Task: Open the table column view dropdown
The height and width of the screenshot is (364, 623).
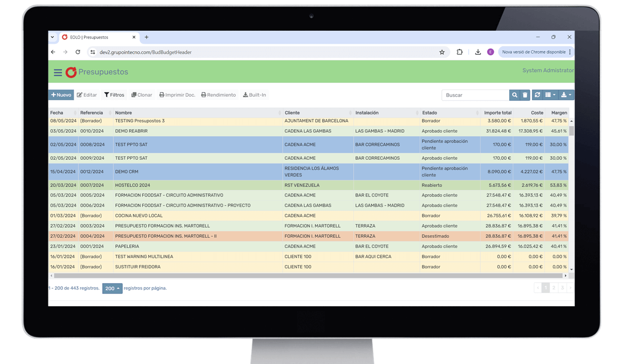Action: point(551,95)
